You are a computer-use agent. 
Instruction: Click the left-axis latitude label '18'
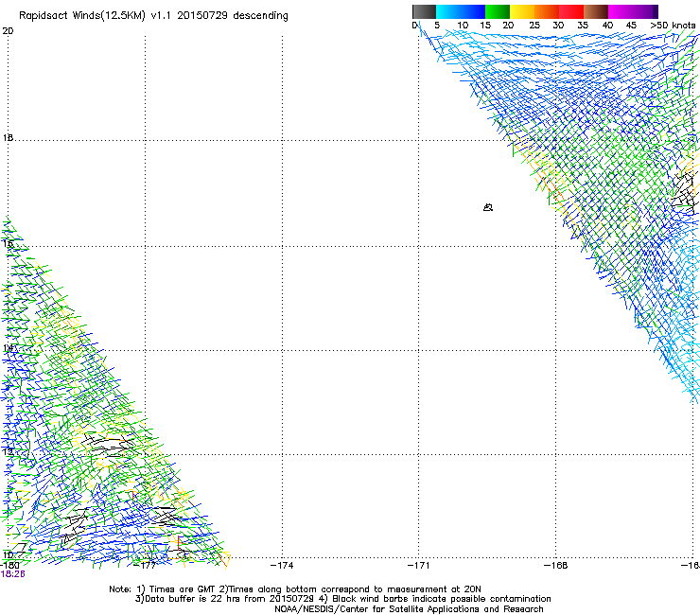pyautogui.click(x=8, y=137)
